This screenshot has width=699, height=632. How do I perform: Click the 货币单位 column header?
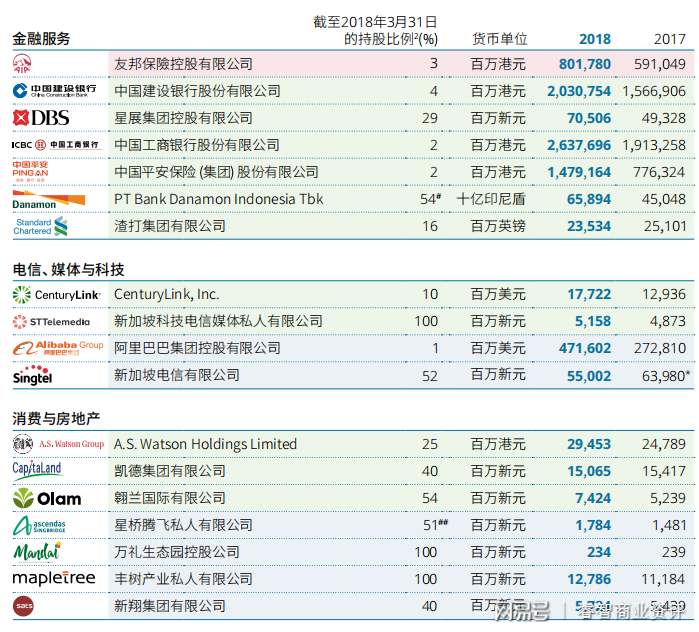tap(500, 39)
